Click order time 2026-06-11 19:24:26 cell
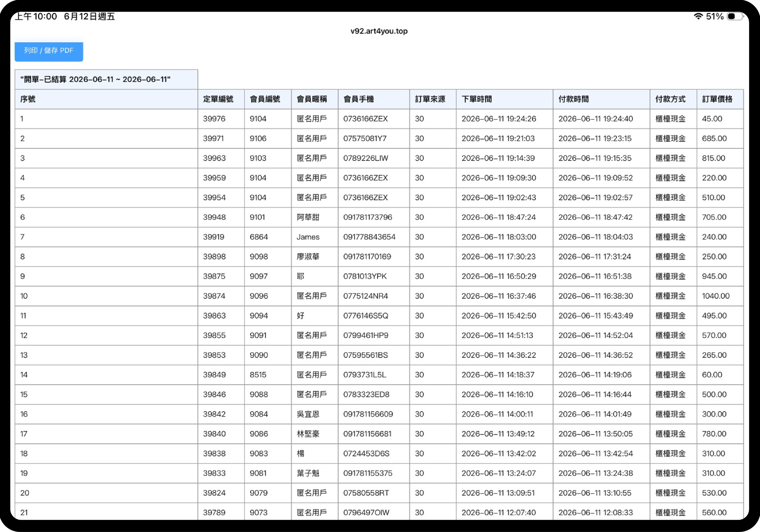This screenshot has height=532, width=760. (504, 119)
